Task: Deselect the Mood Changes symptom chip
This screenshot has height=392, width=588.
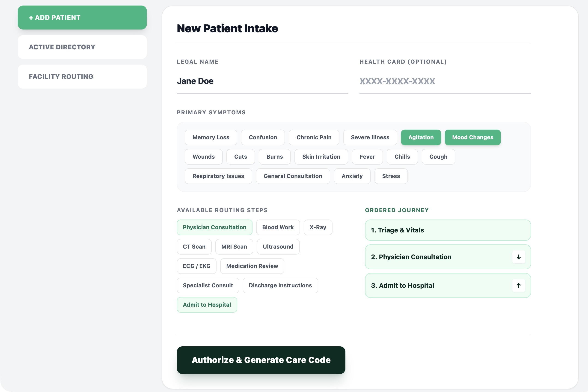Action: 472,137
